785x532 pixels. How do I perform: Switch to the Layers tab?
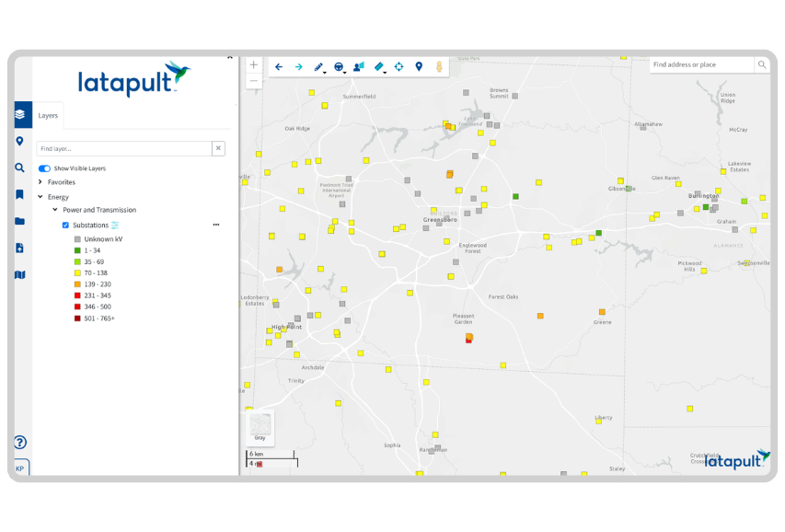point(48,116)
